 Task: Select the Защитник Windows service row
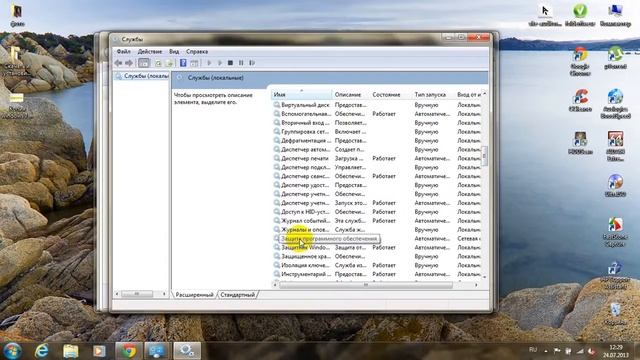(x=377, y=247)
